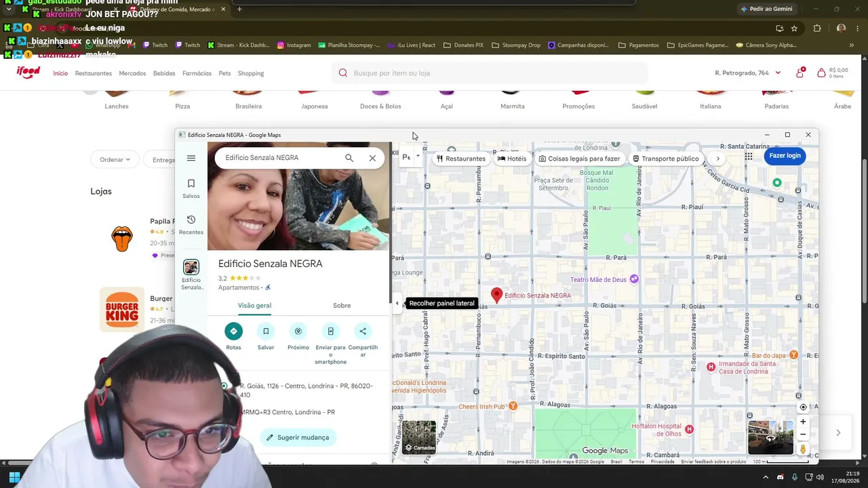The height and width of the screenshot is (488, 868).
Task: Open the Ordenar sort dropdown
Action: (x=115, y=159)
